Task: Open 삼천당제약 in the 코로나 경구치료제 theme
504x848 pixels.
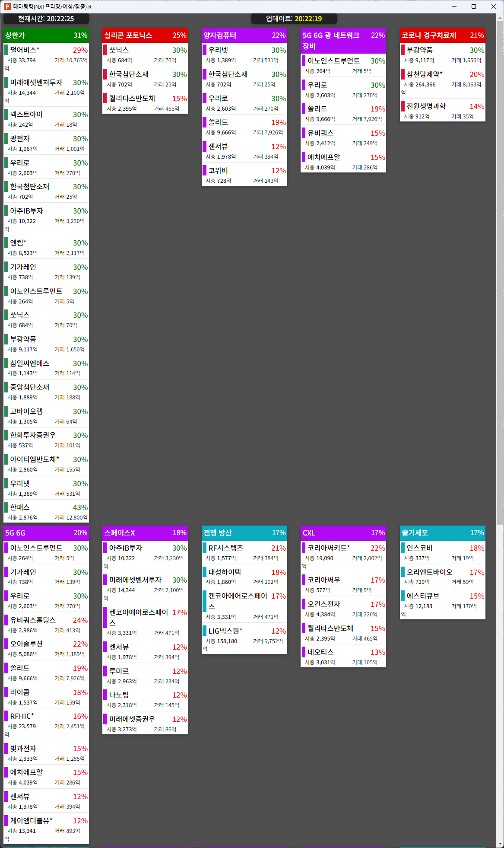Action: [425, 74]
